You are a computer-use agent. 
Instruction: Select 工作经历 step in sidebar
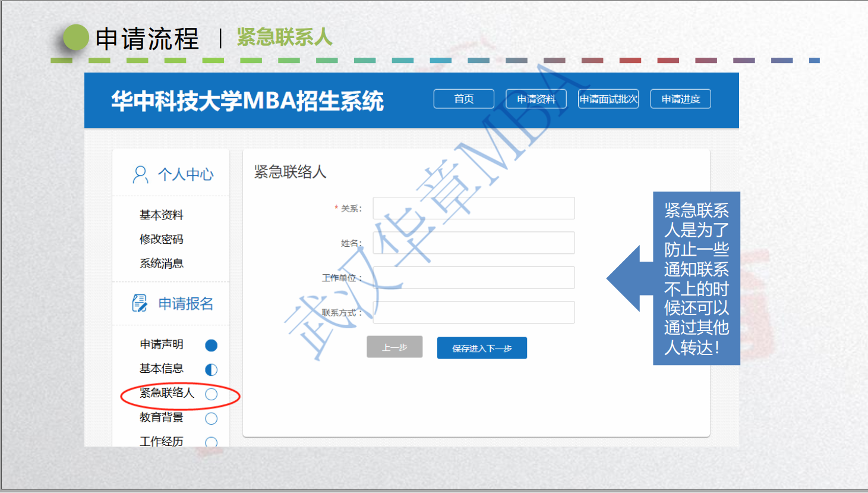point(162,441)
